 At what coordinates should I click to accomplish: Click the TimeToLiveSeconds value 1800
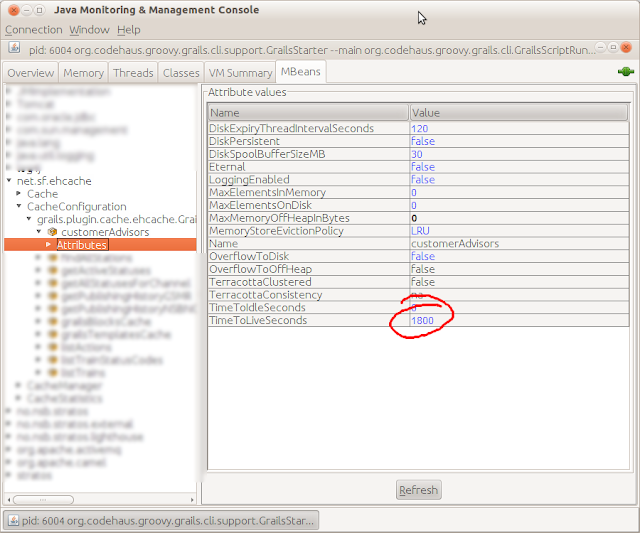422,320
